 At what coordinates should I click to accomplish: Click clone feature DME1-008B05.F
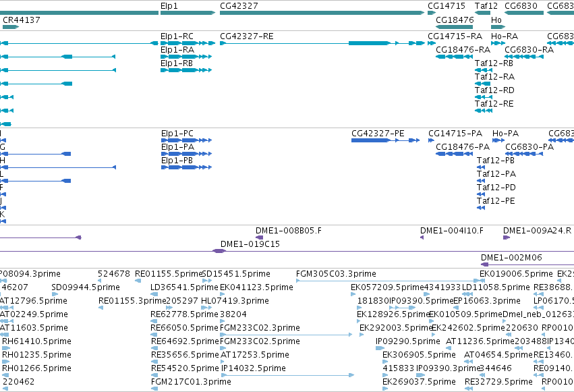coord(260,237)
